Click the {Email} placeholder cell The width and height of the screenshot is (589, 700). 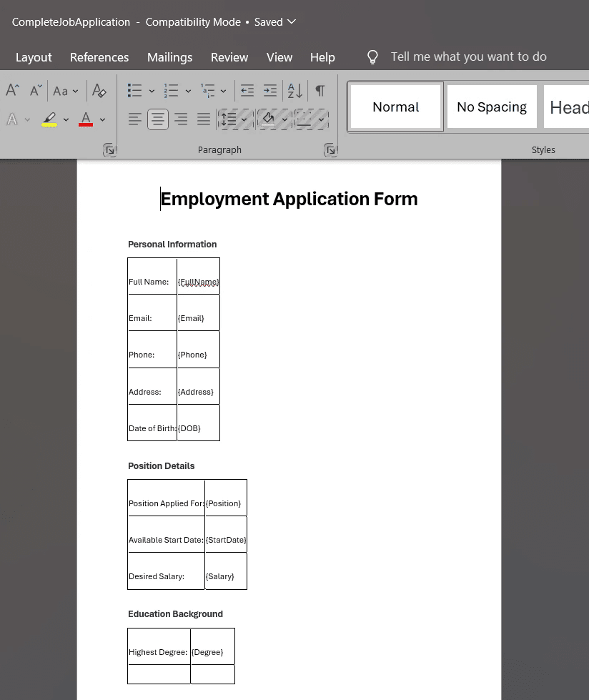(199, 313)
